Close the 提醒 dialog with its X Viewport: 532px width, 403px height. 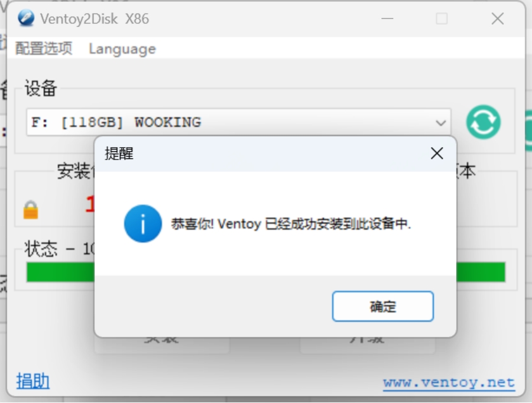point(437,153)
